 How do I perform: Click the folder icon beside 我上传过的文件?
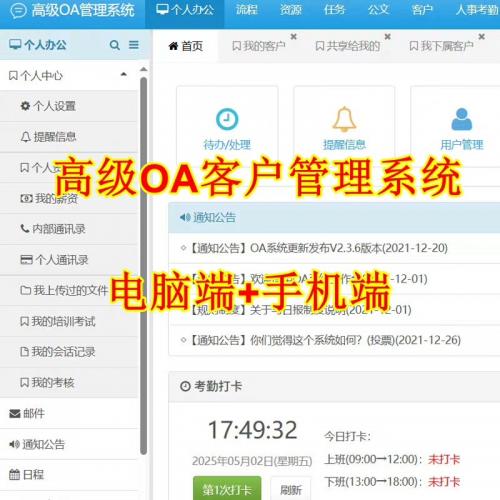(26, 290)
